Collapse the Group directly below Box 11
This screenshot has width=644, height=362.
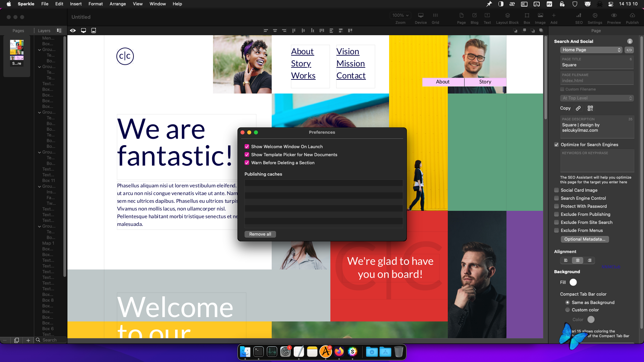(x=40, y=186)
